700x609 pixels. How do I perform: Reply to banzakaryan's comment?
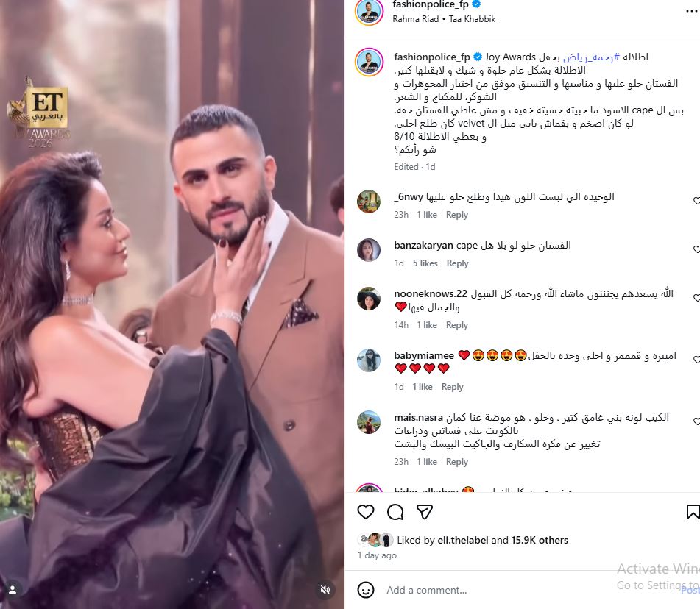click(x=457, y=263)
